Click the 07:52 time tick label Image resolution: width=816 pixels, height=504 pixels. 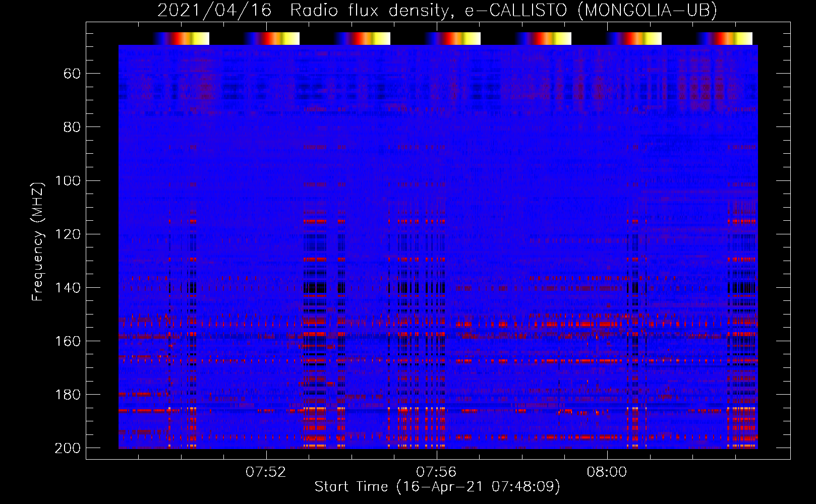pos(266,472)
